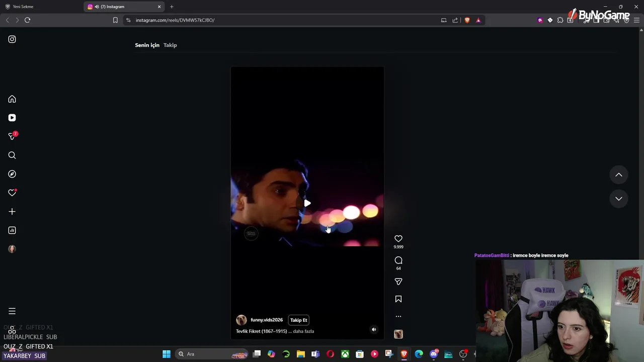
Task: Switch to the 'Takip' tab
Action: point(170,45)
